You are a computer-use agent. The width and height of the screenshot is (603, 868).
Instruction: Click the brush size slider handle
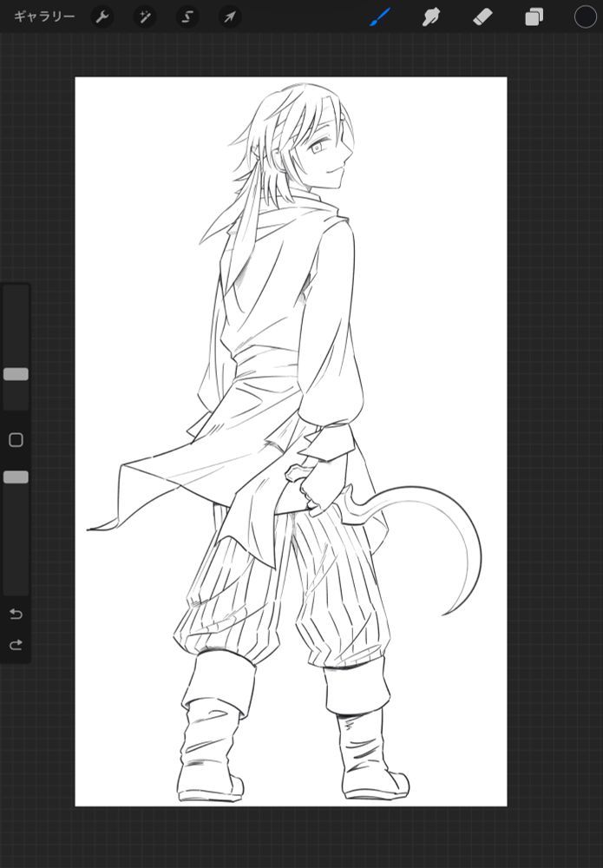(x=16, y=374)
